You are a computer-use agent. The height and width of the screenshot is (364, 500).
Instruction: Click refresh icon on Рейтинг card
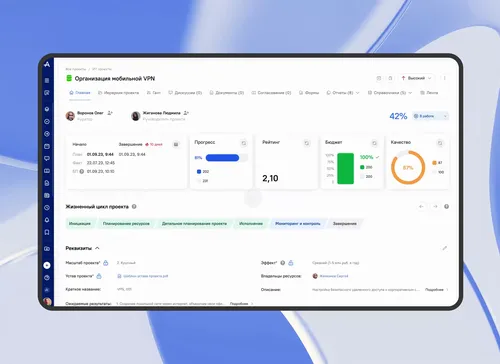pyautogui.click(x=307, y=143)
